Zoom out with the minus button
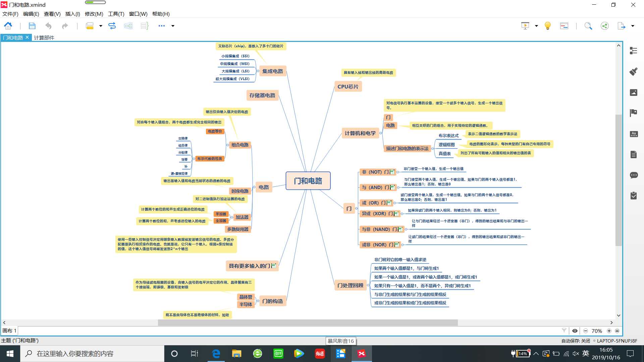Image resolution: width=644 pixels, height=362 pixels. pyautogui.click(x=586, y=331)
